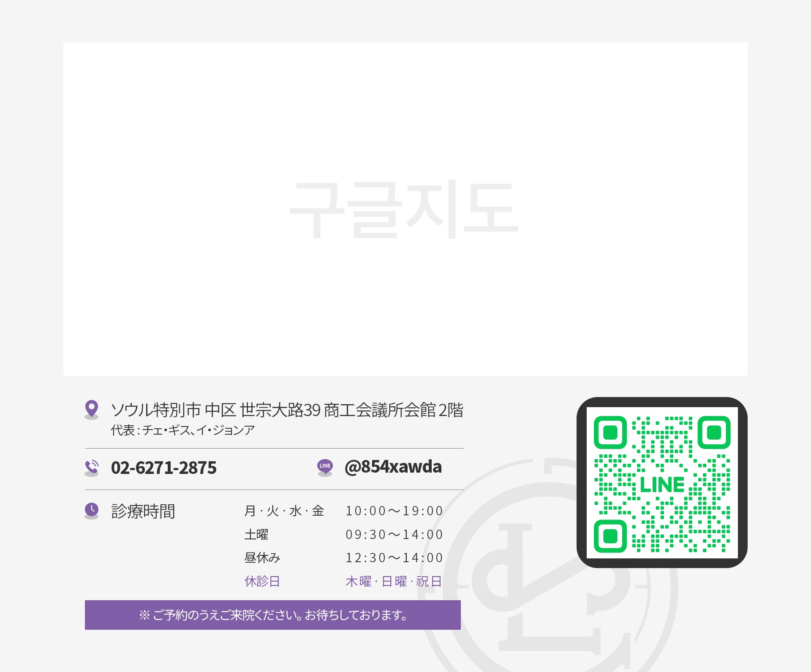The height and width of the screenshot is (672, 811).
Task: Click the hours 09:30〜14:00
Action: (394, 534)
